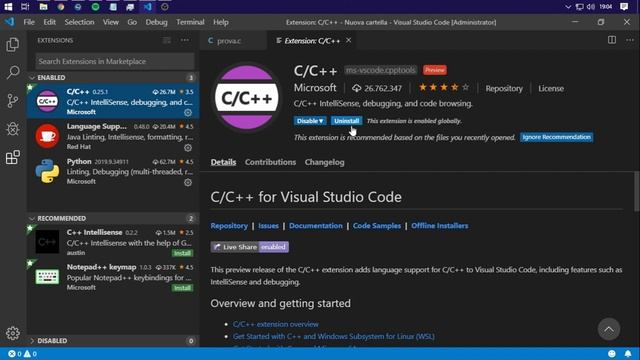Open C/C++ extension overview link

point(276,324)
